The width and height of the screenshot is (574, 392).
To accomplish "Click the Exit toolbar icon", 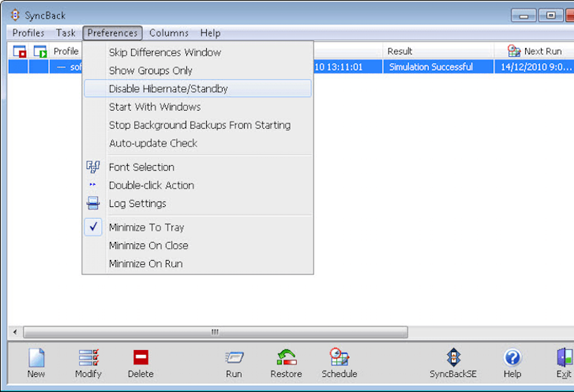I will 564,358.
